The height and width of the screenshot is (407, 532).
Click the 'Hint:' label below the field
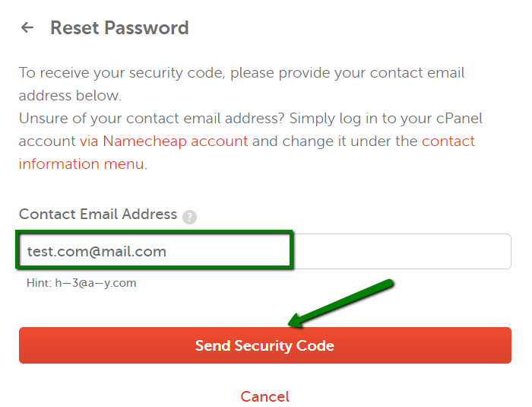pyautogui.click(x=39, y=283)
